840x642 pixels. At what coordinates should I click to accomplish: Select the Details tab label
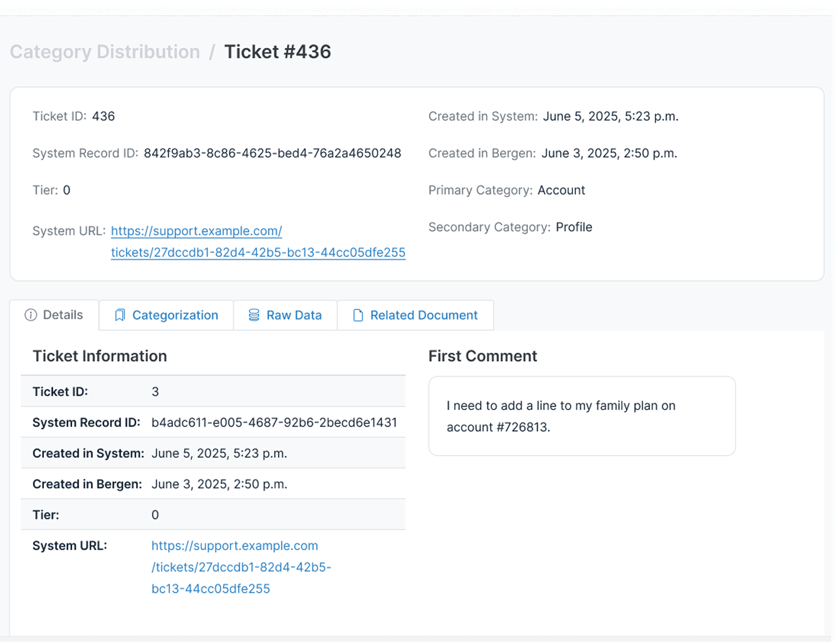[63, 315]
